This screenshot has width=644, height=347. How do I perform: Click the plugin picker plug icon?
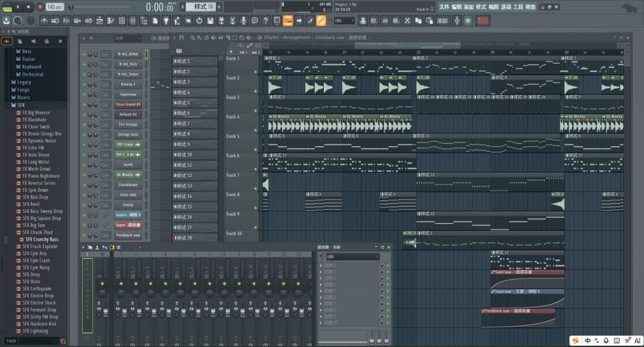coord(166,20)
